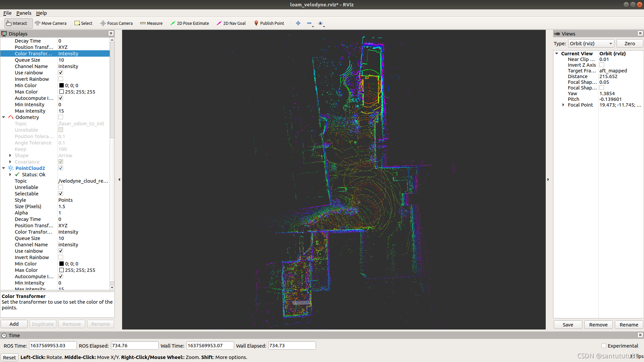The image size is (644, 362).
Task: Activate the 2D Nav Goal tool
Action: (231, 23)
